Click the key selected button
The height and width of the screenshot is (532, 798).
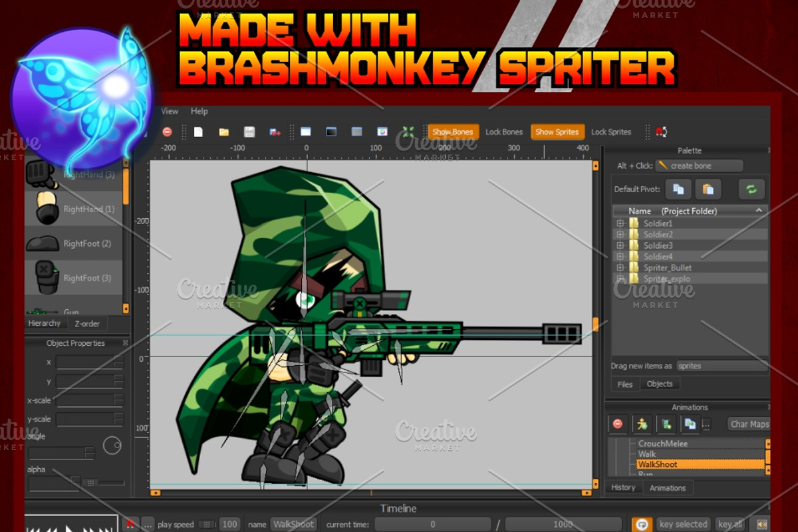(x=683, y=525)
